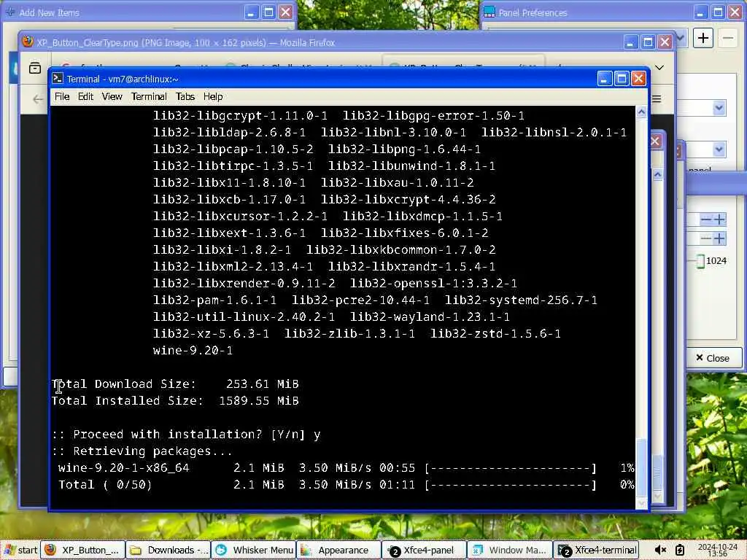Click Total Download Size line
Viewport: 747px width, 560px height.
[x=175, y=384]
